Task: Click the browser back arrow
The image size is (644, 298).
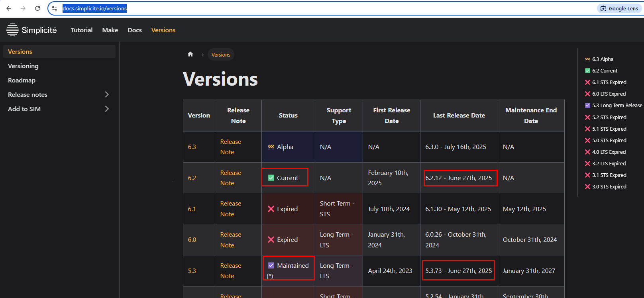Action: (9, 8)
